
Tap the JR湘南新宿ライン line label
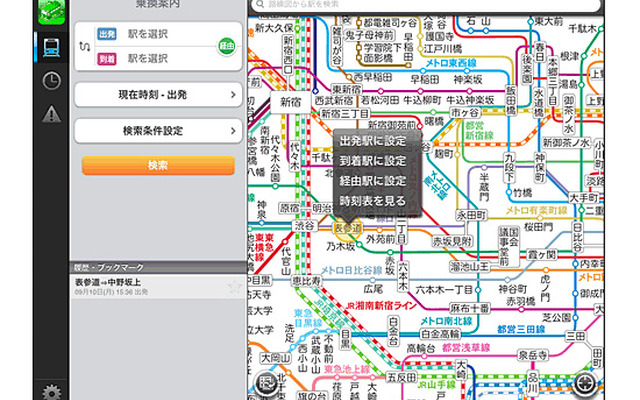coord(381,305)
